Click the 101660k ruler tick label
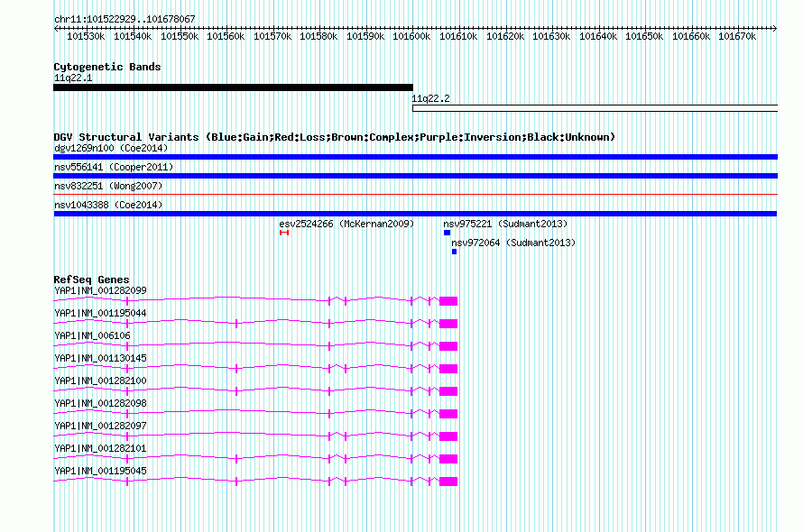The image size is (803, 532). pyautogui.click(x=691, y=36)
